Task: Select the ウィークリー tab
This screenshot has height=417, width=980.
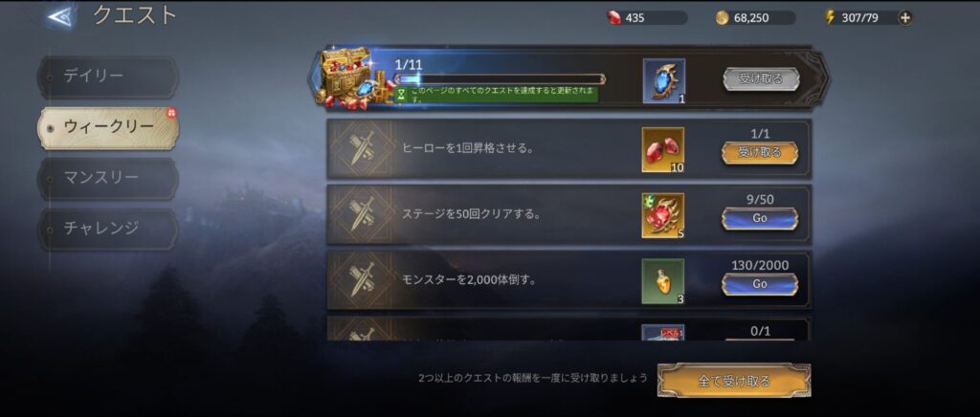Action: tap(107, 127)
